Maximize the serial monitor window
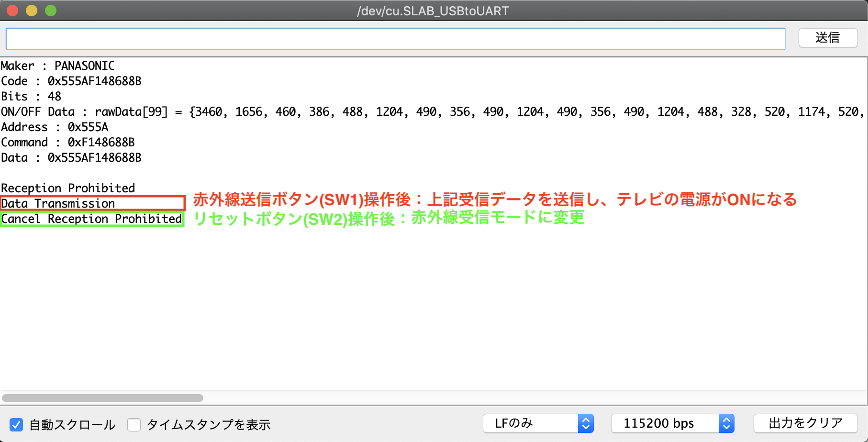The width and height of the screenshot is (868, 442). coord(51,11)
